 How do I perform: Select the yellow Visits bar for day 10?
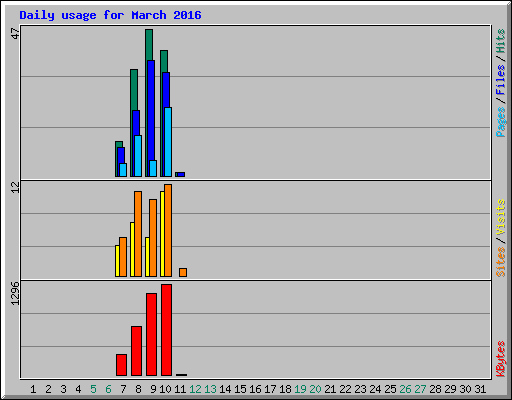pyautogui.click(x=162, y=234)
